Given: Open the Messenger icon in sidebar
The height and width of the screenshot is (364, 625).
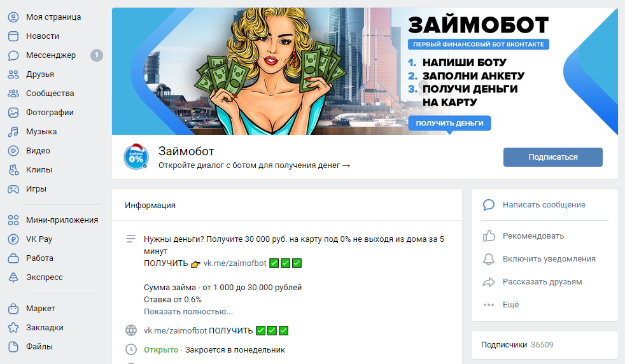Looking at the screenshot, I should coord(13,55).
